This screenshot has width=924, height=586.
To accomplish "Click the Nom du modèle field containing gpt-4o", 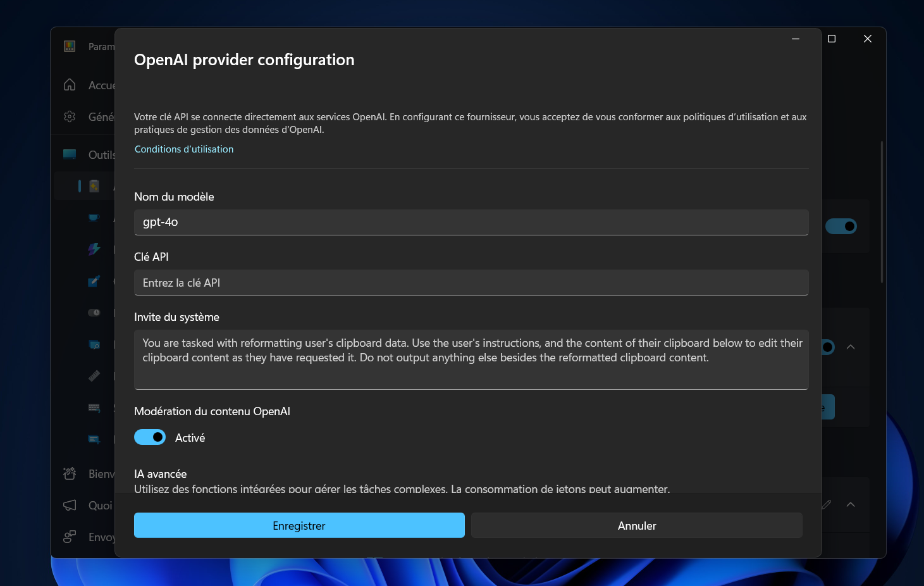I will click(x=471, y=222).
